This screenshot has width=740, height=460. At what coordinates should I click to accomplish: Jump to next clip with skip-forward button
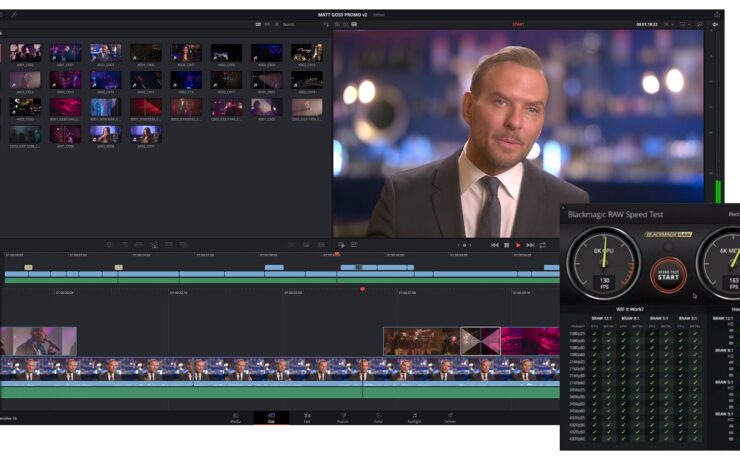[530, 245]
